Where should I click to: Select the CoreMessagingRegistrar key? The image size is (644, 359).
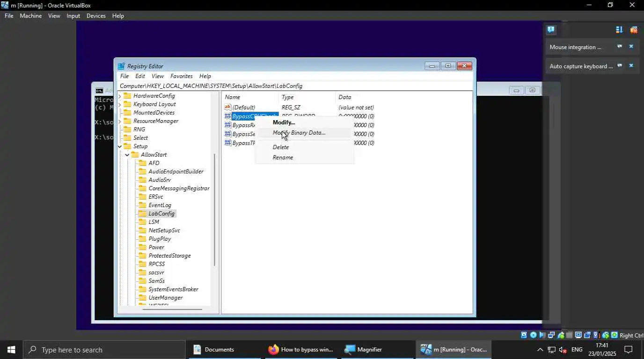coord(179,188)
